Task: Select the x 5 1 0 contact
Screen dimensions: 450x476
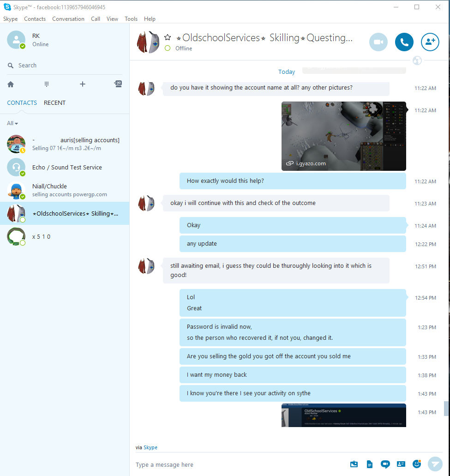Action: tap(65, 236)
